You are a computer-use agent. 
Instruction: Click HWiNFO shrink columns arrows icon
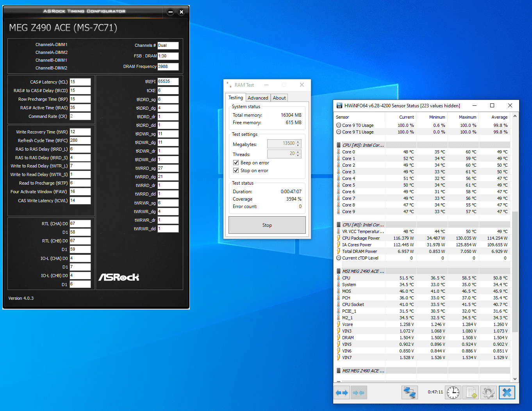[x=359, y=393]
